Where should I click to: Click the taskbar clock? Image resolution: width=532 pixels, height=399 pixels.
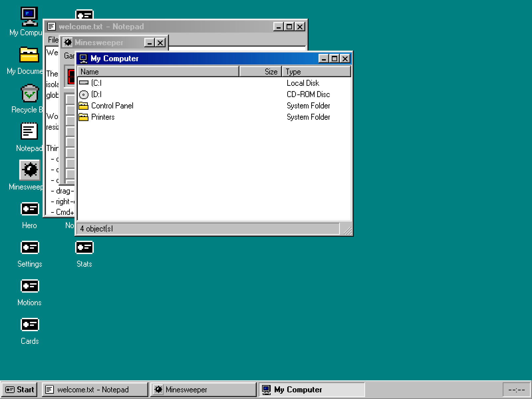[517, 390]
